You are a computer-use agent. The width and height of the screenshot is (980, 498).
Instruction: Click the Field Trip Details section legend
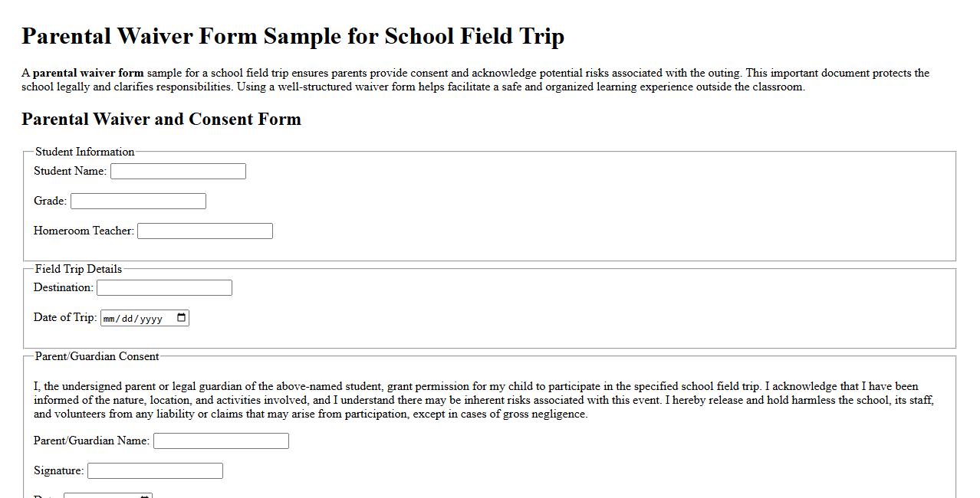[x=78, y=269]
